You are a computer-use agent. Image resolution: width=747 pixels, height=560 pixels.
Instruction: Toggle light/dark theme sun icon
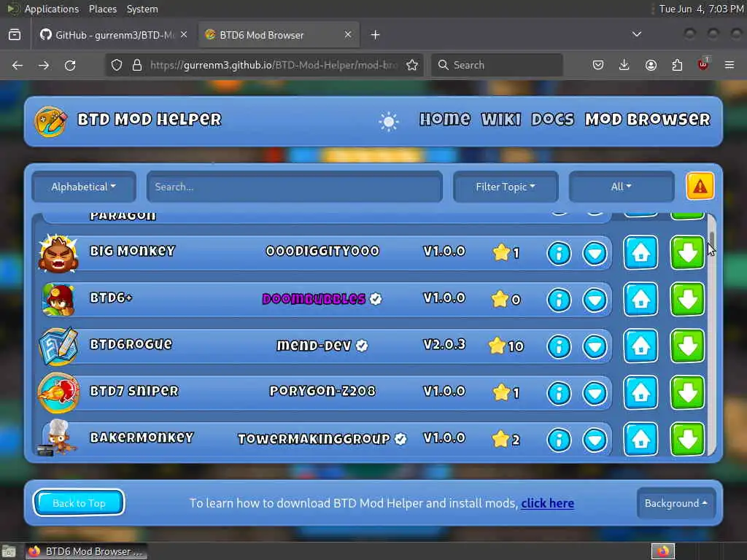pyautogui.click(x=389, y=122)
